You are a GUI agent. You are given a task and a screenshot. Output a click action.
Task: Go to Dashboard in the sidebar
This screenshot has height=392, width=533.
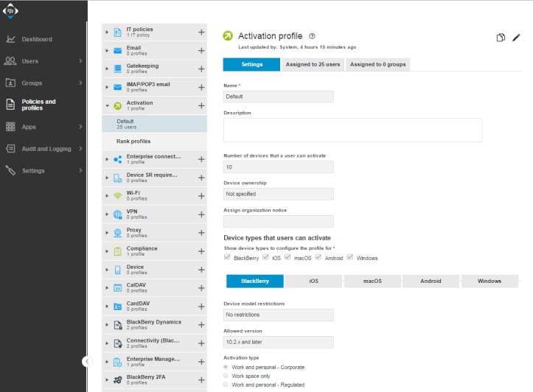click(x=37, y=39)
